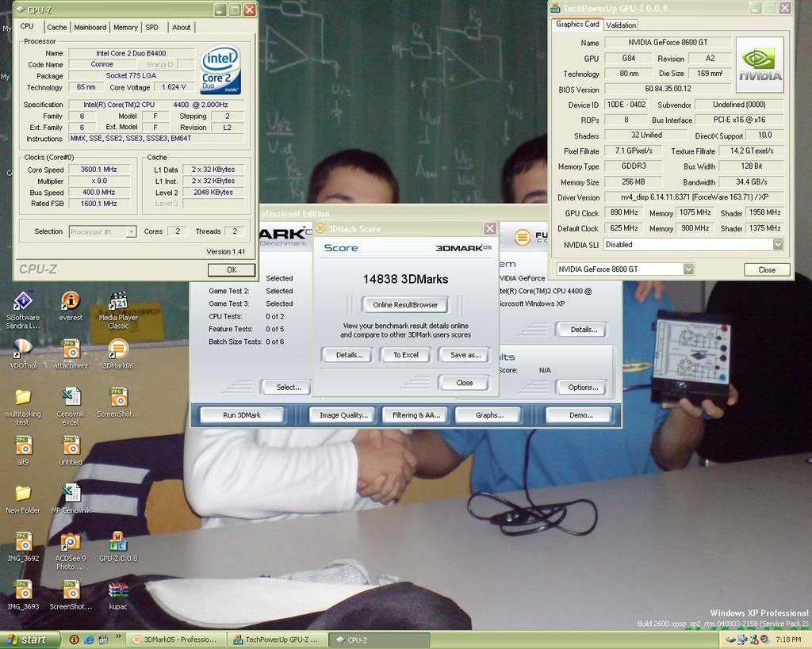
Task: Click the Instructions field listing MMX, SSE
Action: [x=156, y=138]
